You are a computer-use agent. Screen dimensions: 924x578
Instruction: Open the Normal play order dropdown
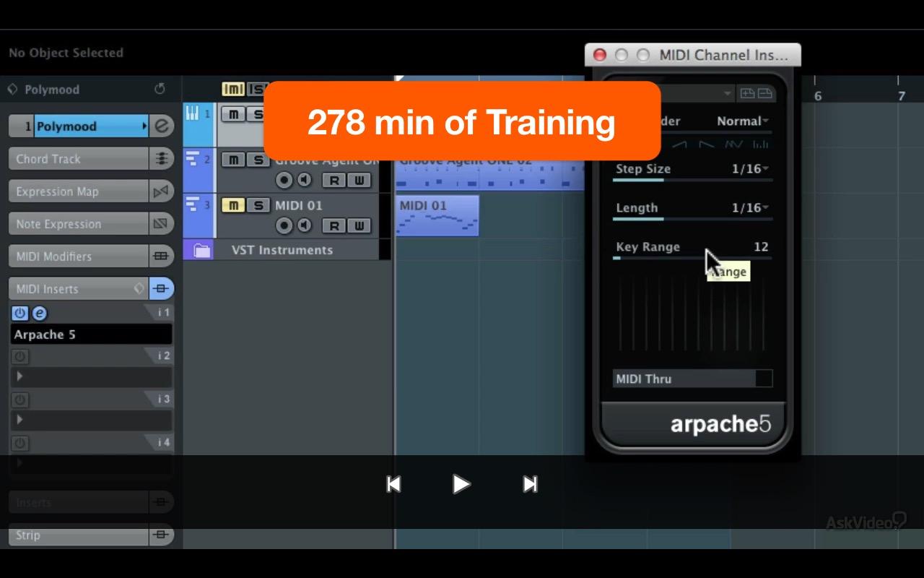point(743,121)
